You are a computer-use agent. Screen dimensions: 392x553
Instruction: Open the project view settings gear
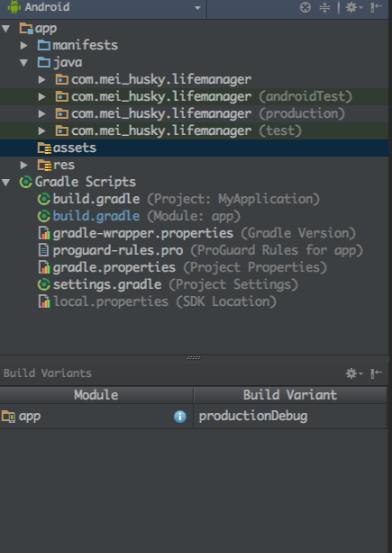tap(353, 7)
